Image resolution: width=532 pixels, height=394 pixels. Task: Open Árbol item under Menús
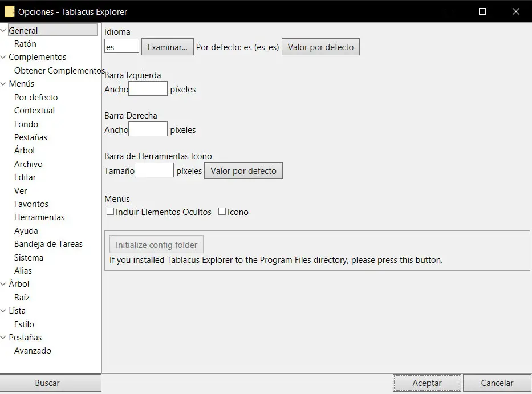click(25, 151)
